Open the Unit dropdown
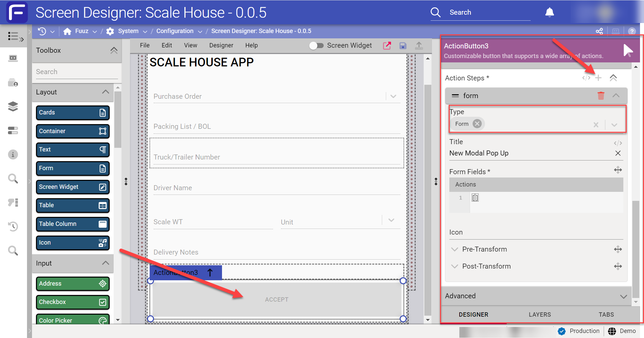The height and width of the screenshot is (338, 644). click(391, 220)
